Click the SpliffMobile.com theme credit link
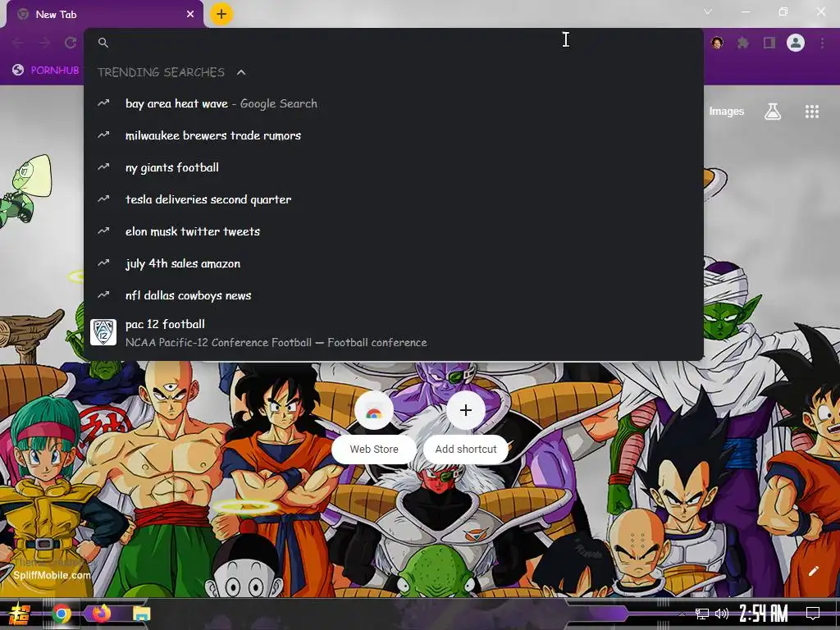The image size is (840, 630). coord(52,575)
